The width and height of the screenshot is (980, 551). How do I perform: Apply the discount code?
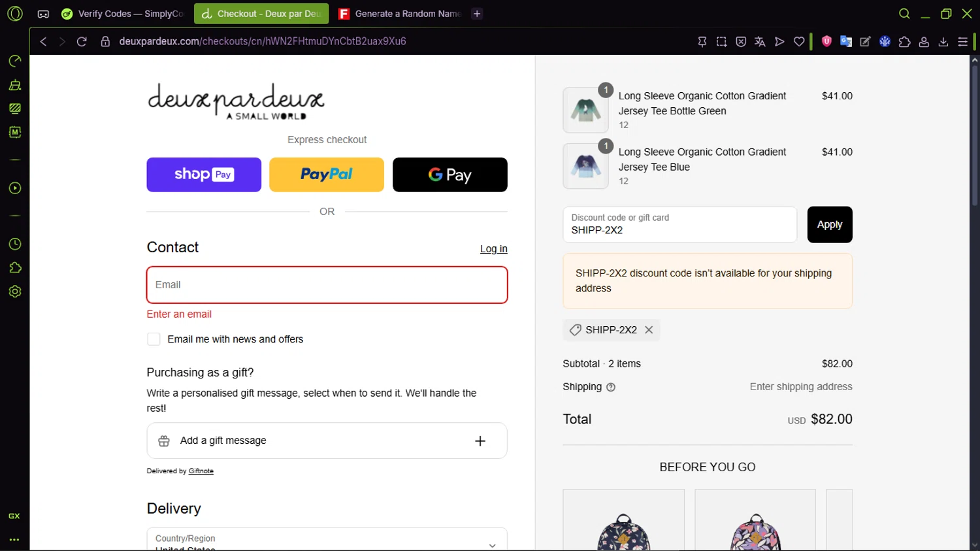[x=830, y=225]
